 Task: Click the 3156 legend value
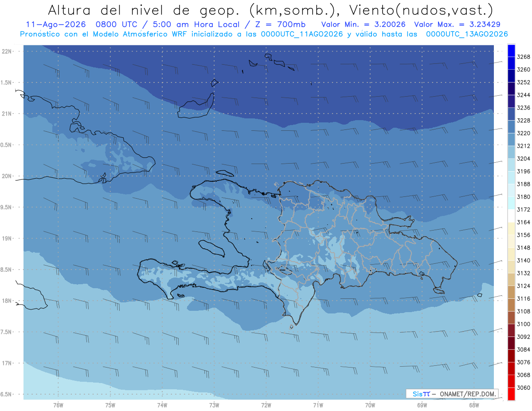[524, 235]
